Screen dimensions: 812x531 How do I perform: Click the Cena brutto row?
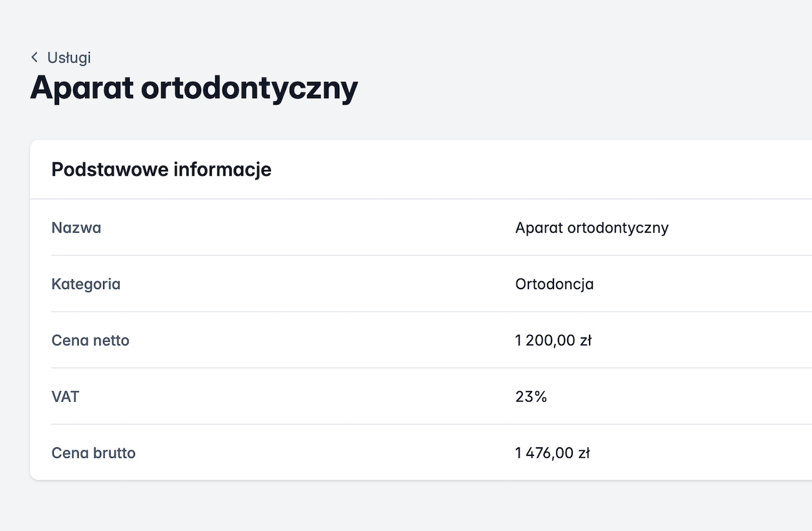point(312,453)
